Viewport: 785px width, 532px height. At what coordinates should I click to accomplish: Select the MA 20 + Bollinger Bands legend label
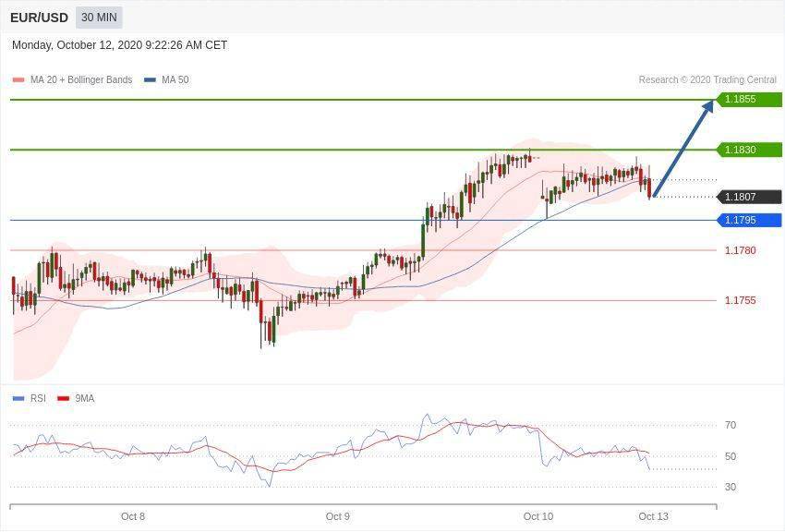point(81,79)
